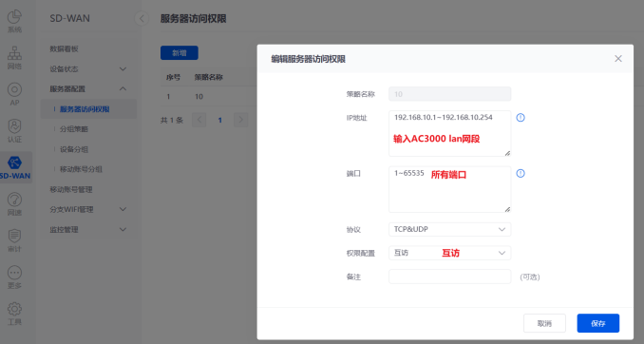Click the 保存 button
The width and height of the screenshot is (644, 344).
tap(598, 323)
